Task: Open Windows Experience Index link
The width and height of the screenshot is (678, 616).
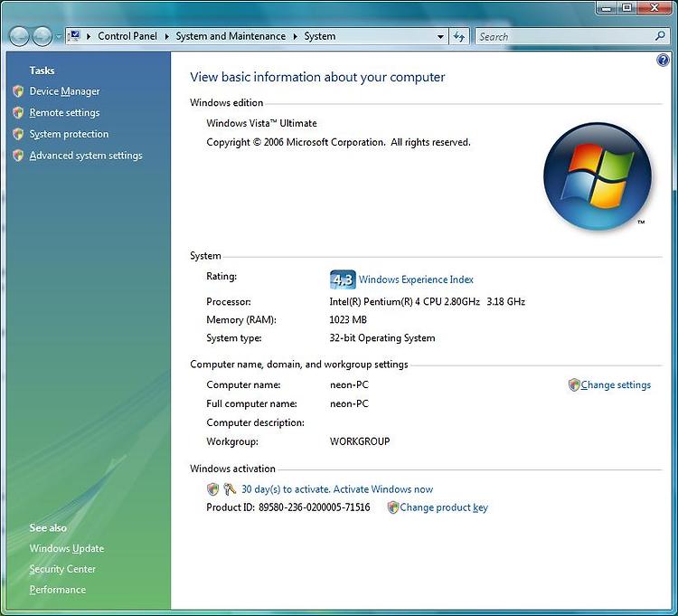Action: [416, 280]
